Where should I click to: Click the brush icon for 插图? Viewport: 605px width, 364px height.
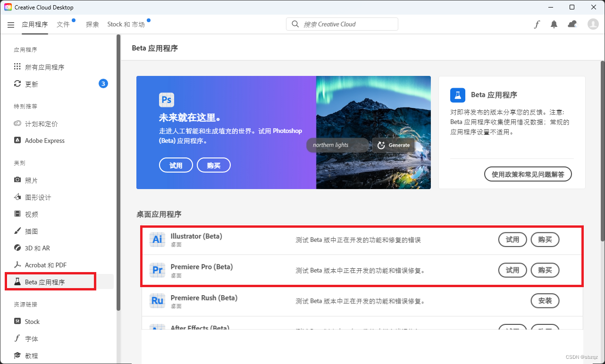(x=17, y=231)
